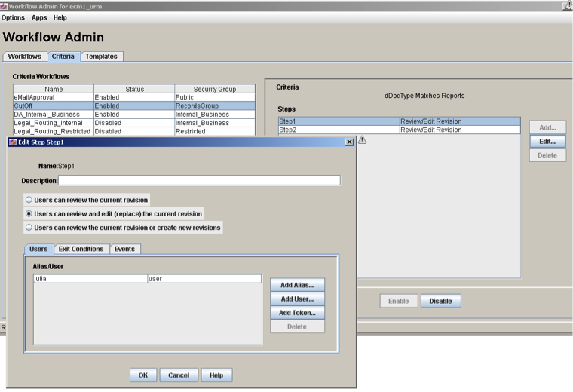Click the Workflow Admin window title icon
This screenshot has width=573, height=392.
pyautogui.click(x=4, y=6)
